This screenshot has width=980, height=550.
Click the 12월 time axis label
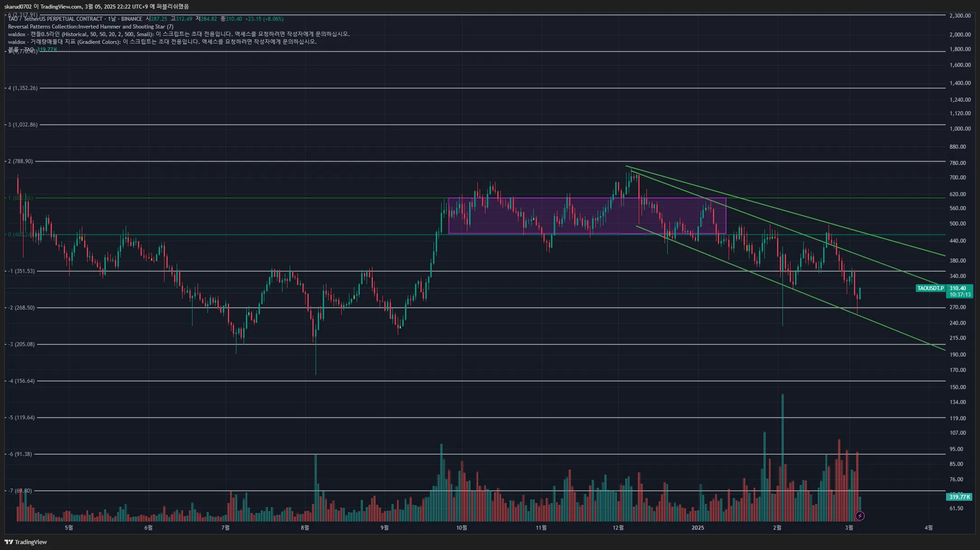pos(618,528)
